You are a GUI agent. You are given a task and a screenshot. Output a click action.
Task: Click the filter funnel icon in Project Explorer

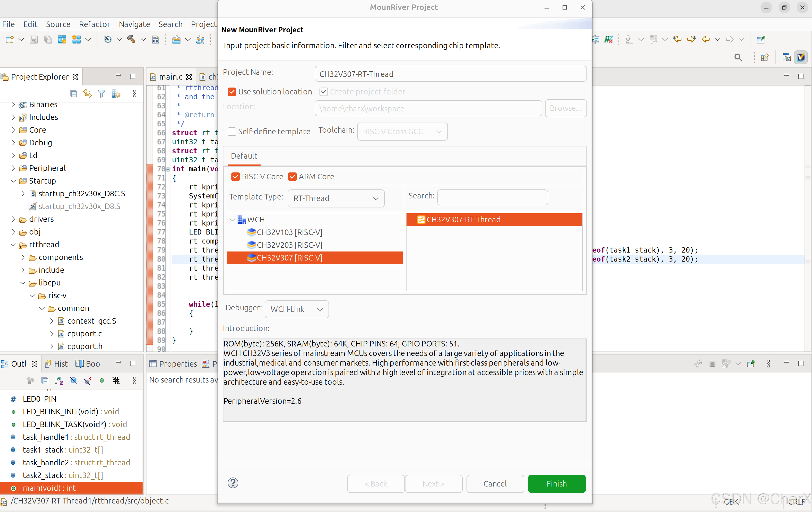tap(101, 93)
